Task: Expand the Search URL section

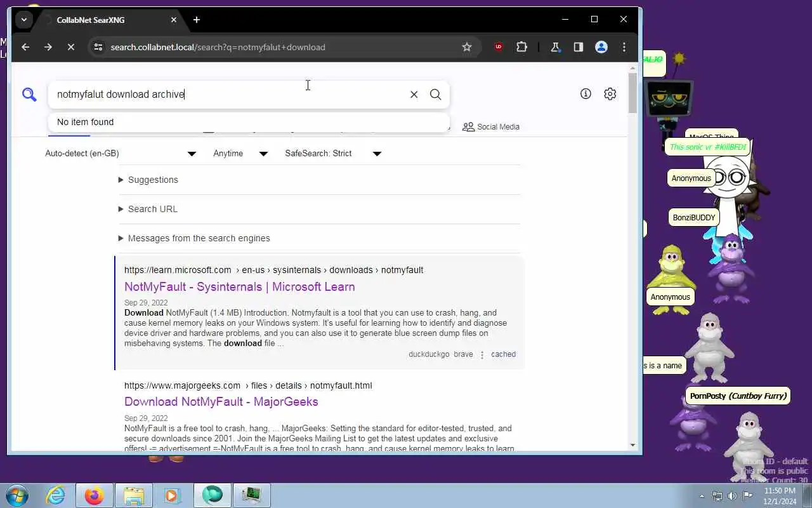Action: 148,209
